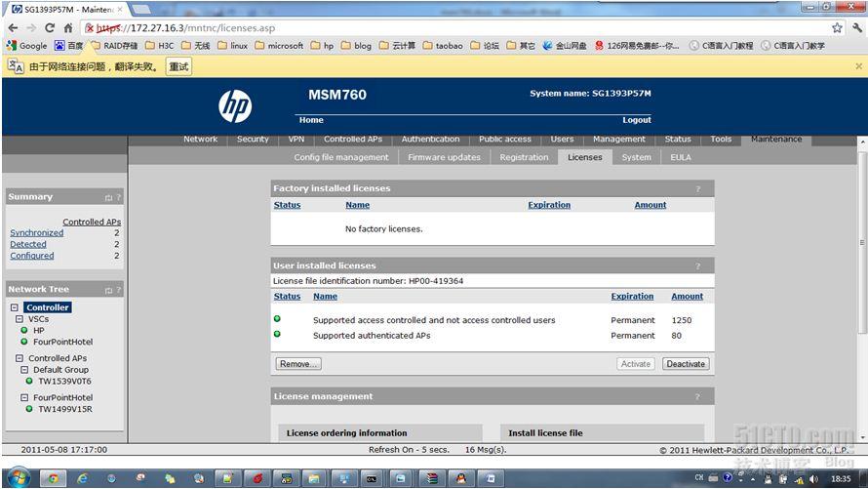Select TW1539V0T6 access point in tree
The image size is (868, 489).
(64, 381)
